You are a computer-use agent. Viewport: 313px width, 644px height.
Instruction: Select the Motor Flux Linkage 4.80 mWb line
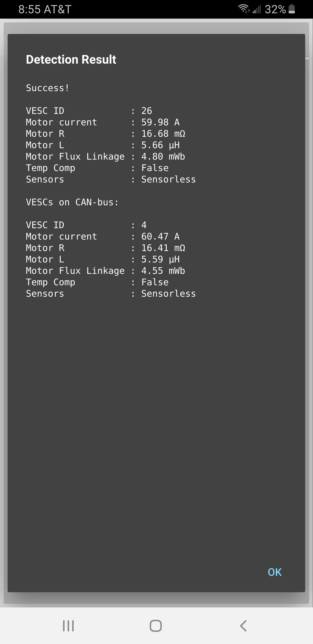pos(105,156)
